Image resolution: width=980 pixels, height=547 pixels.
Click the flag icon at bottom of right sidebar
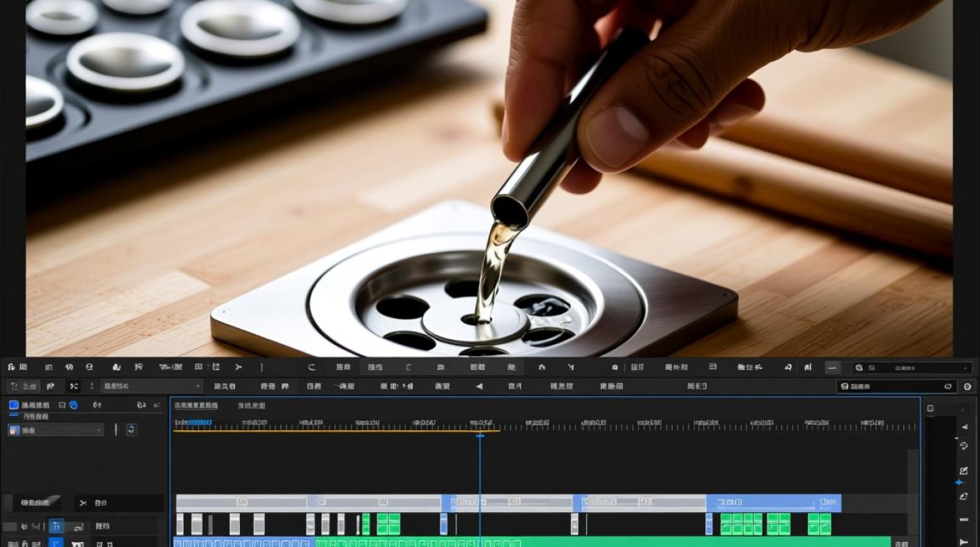tap(964, 541)
